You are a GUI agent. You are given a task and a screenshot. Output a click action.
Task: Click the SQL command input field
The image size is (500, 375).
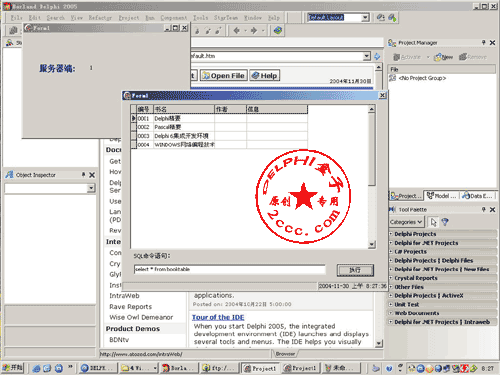pos(230,269)
